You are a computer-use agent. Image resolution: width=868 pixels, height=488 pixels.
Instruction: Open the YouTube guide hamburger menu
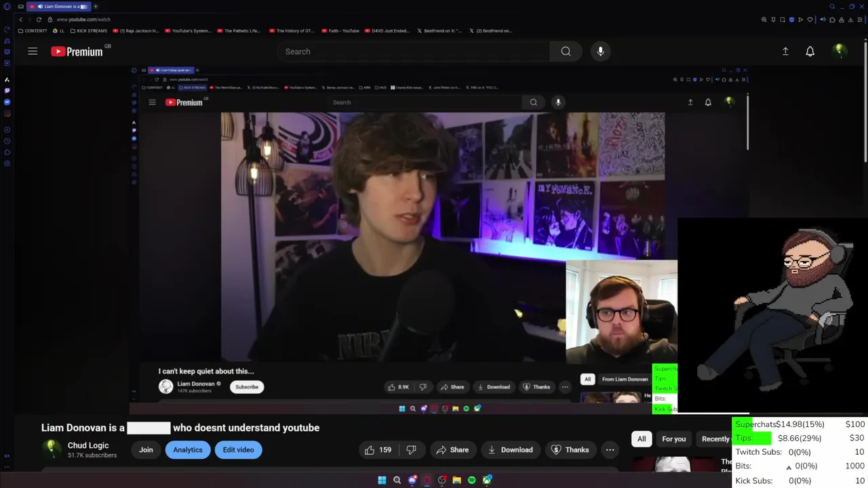click(33, 52)
